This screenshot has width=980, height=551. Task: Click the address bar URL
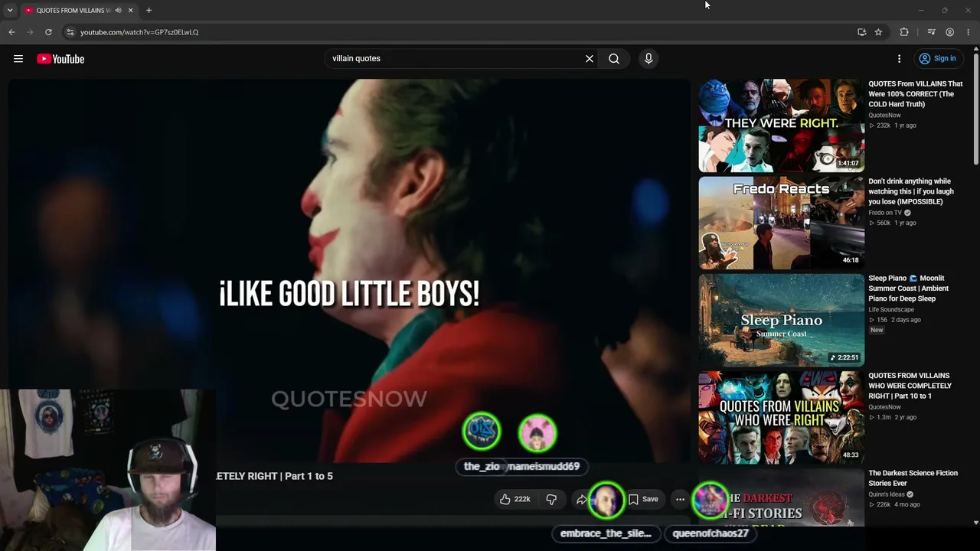click(x=139, y=32)
